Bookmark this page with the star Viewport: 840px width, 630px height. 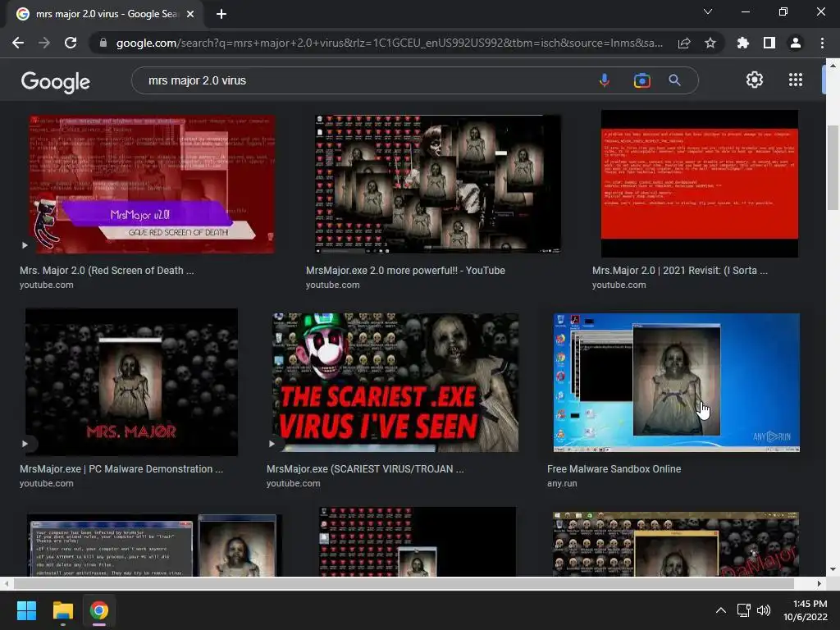[x=710, y=43]
